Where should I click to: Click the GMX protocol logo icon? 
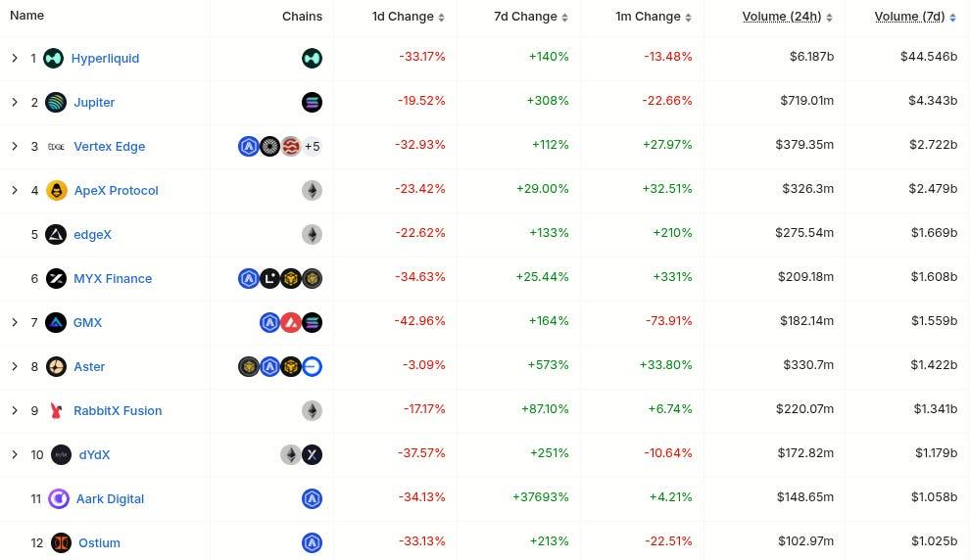click(x=56, y=323)
